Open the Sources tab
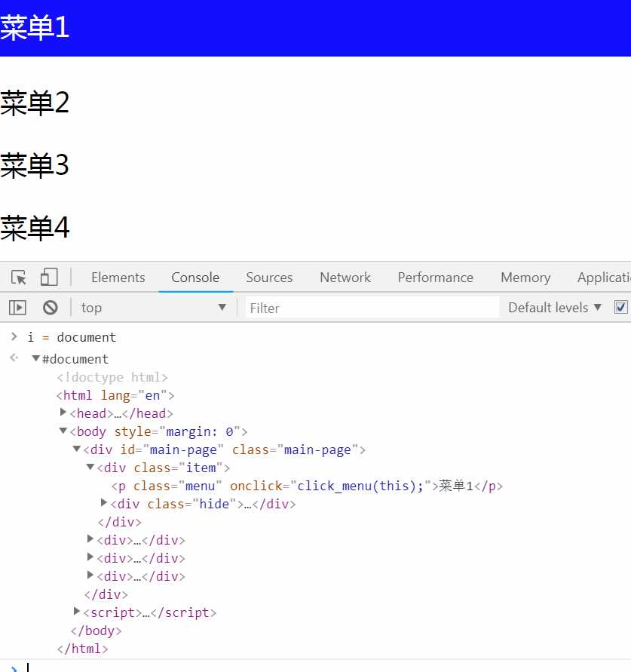The width and height of the screenshot is (631, 672). coord(269,278)
